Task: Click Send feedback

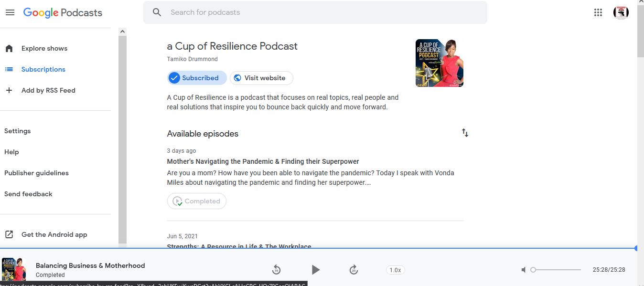Action: tap(28, 194)
